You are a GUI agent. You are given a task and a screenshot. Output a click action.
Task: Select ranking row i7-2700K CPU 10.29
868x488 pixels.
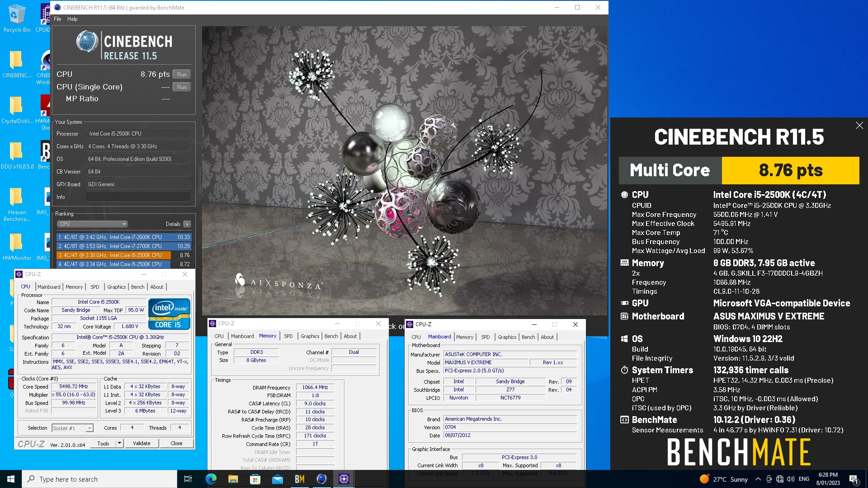(124, 246)
